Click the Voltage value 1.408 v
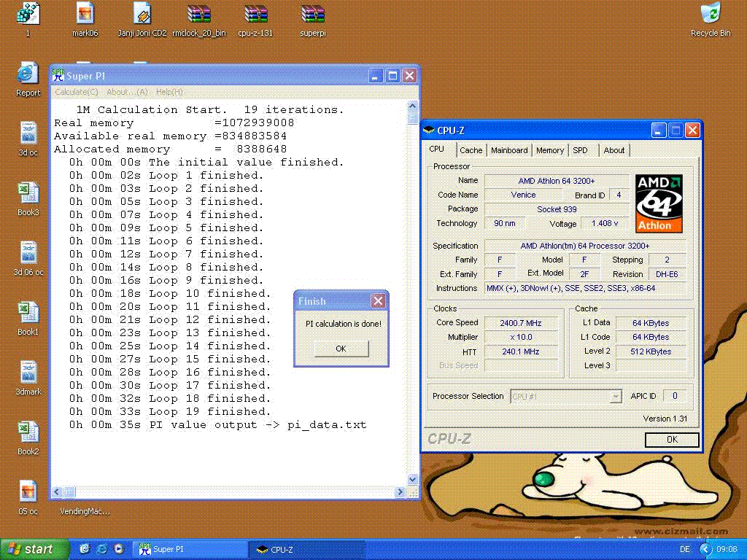The image size is (747, 560). point(605,223)
